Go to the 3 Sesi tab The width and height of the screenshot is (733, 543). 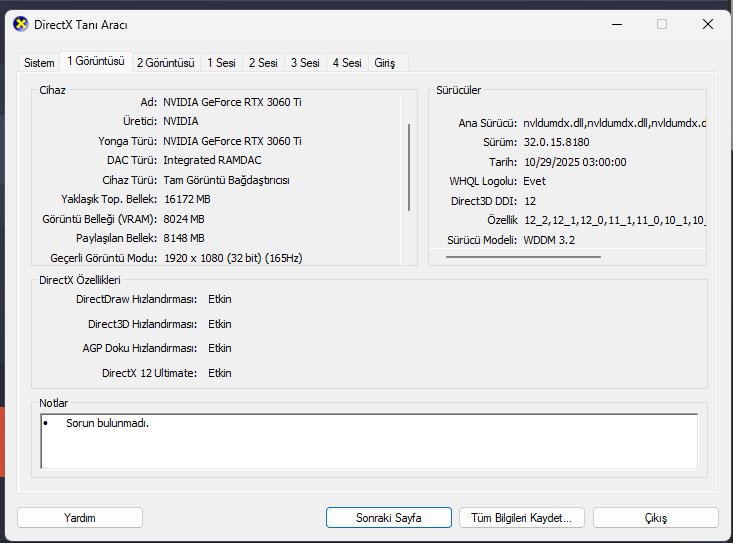tap(305, 63)
